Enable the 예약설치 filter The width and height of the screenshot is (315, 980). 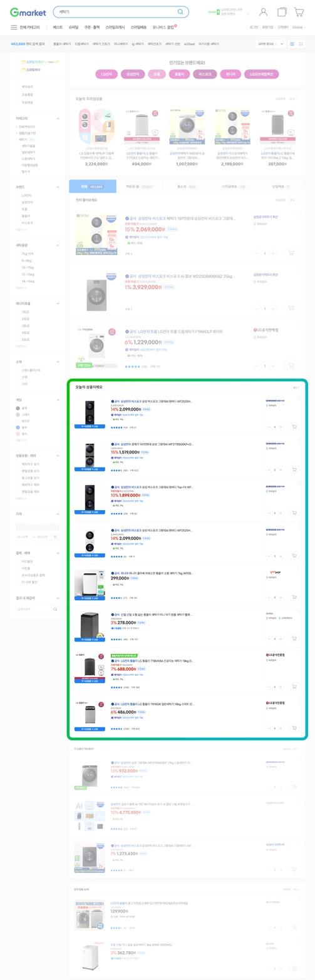coord(18,86)
